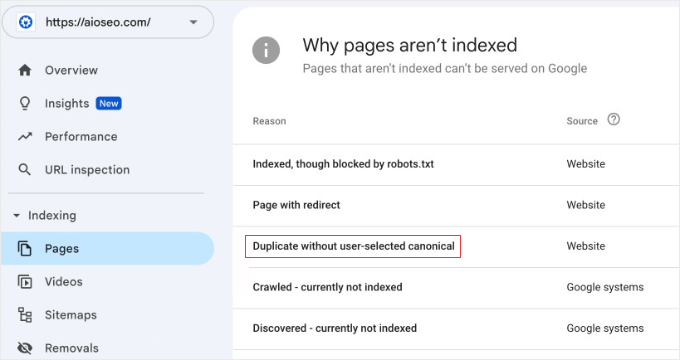This screenshot has height=360, width=680.
Task: Open the Performance report
Action: pyautogui.click(x=81, y=137)
